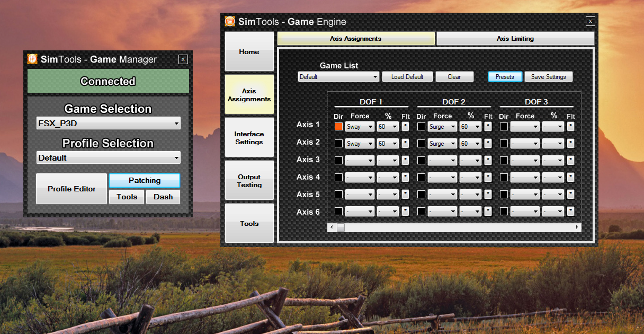Click the horizontal scrollbar thumb under axis table
The image size is (644, 334).
(341, 227)
